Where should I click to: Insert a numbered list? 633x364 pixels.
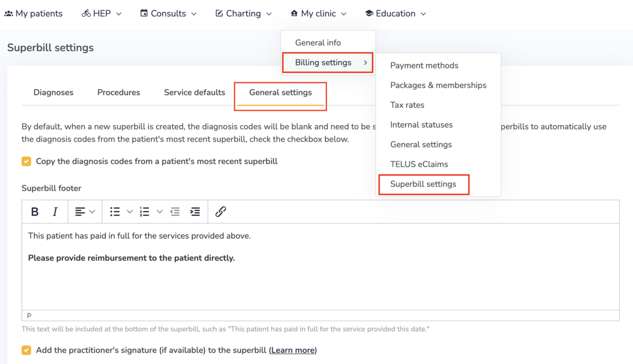(x=145, y=212)
